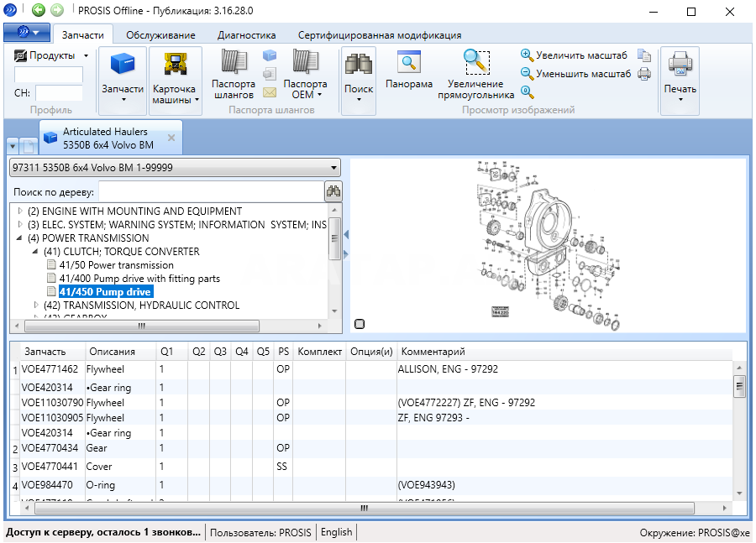Close the Articulated Haulers tab

(x=171, y=138)
